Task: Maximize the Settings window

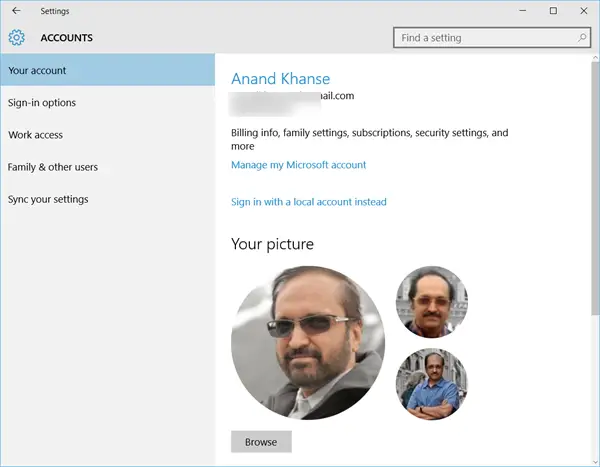Action: [553, 11]
